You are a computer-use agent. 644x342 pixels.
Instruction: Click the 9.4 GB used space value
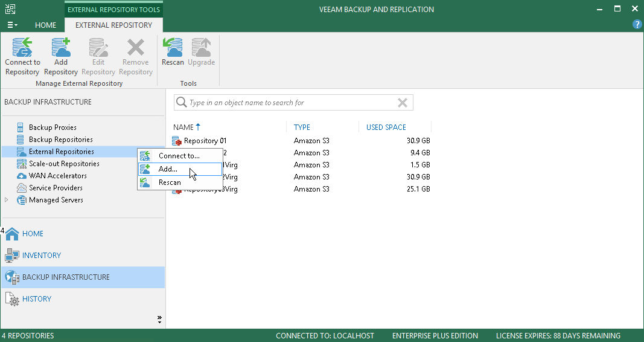(420, 153)
